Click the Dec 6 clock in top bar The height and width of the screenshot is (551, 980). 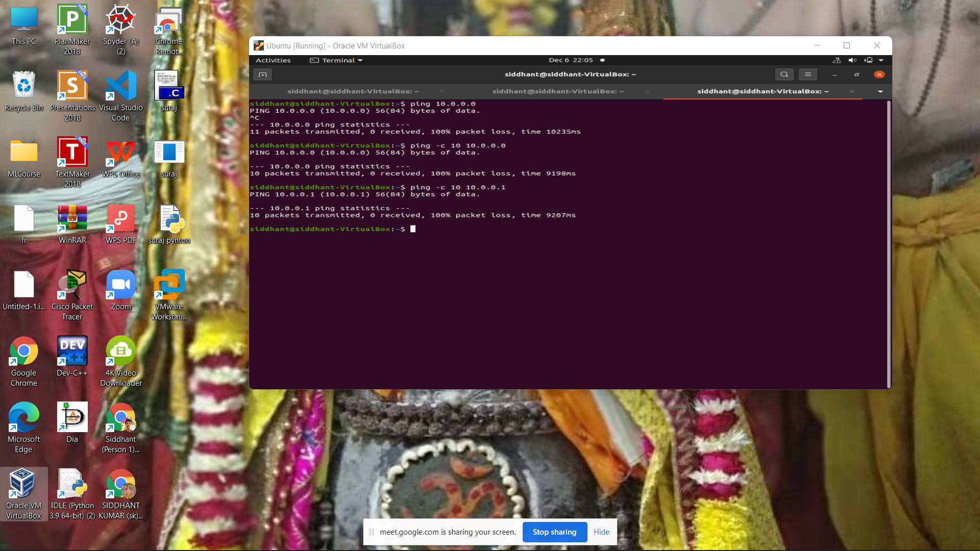coord(570,60)
